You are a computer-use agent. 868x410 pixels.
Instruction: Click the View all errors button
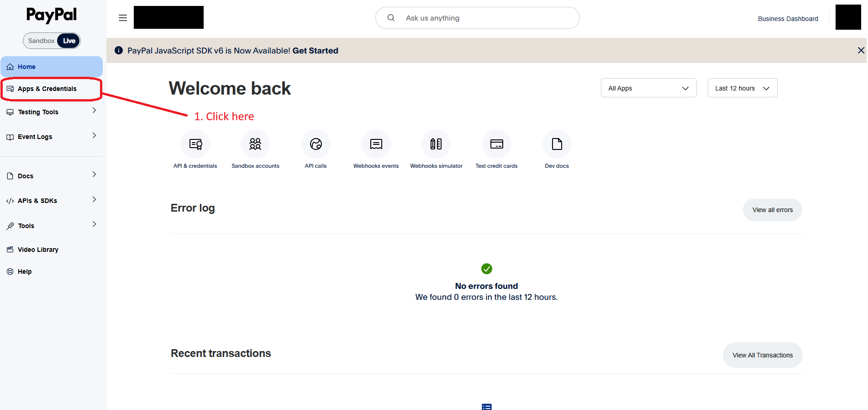773,210
